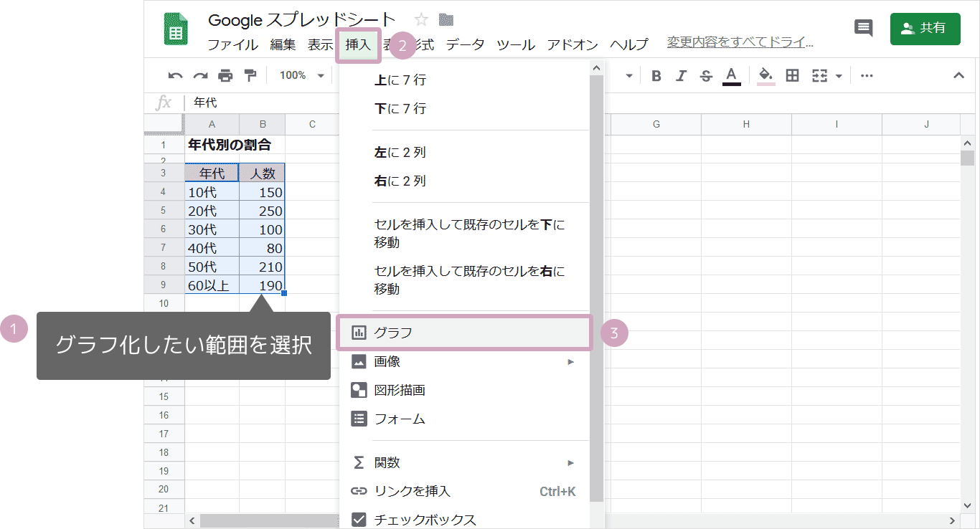Click the 変更内容をすべてドライ... save status link
Screen dimensions: 980x529
(x=740, y=43)
